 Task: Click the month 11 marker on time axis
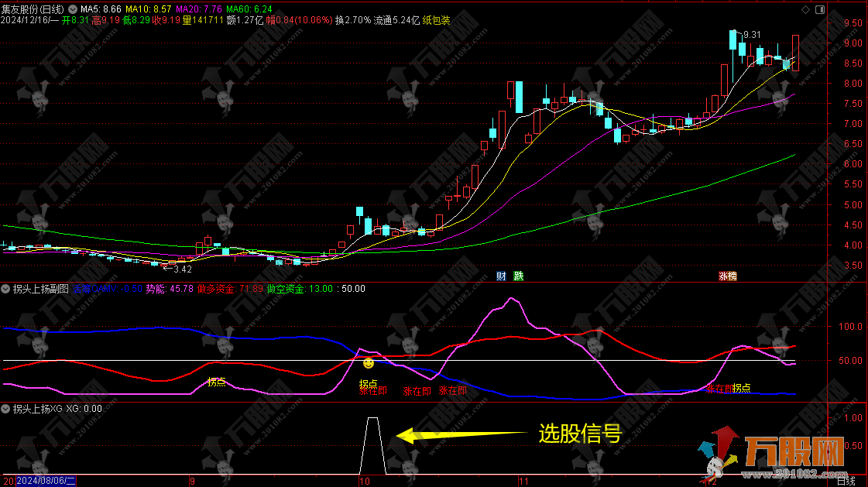pyautogui.click(x=523, y=482)
